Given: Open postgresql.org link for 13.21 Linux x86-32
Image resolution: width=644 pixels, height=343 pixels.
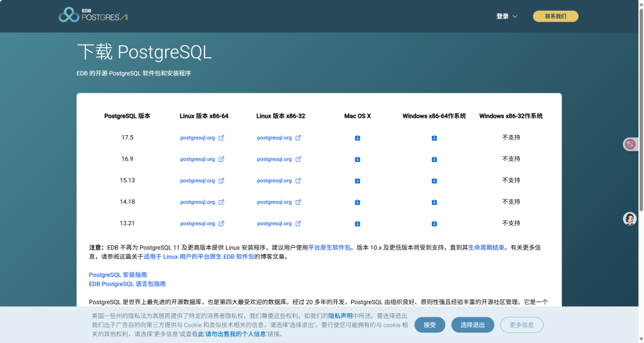Looking at the screenshot, I should 274,224.
